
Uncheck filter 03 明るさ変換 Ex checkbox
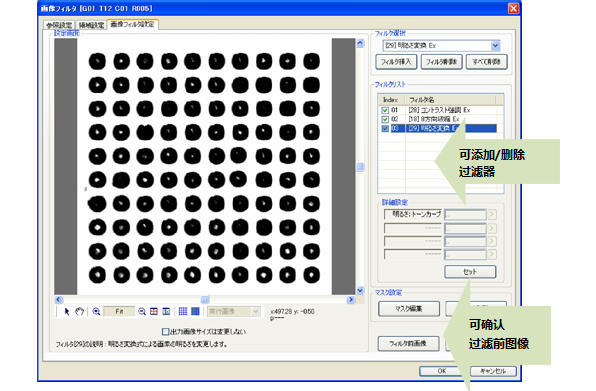click(385, 128)
